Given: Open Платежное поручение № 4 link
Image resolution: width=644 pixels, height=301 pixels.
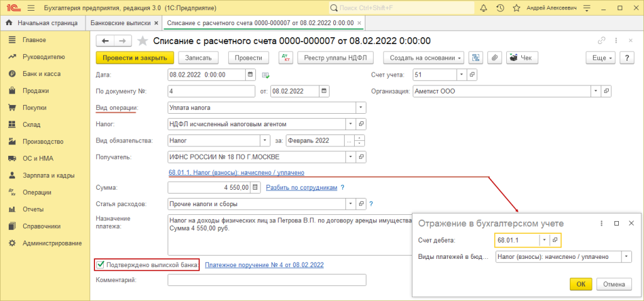Looking at the screenshot, I should click(x=264, y=265).
